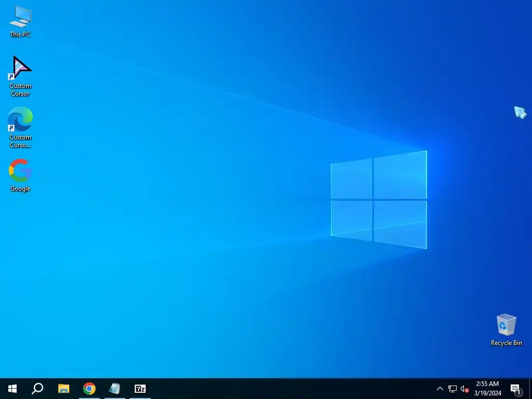Select the Custom Cursor Edge shortcut icon
Viewport: 532px width, 399px height.
[x=20, y=128]
